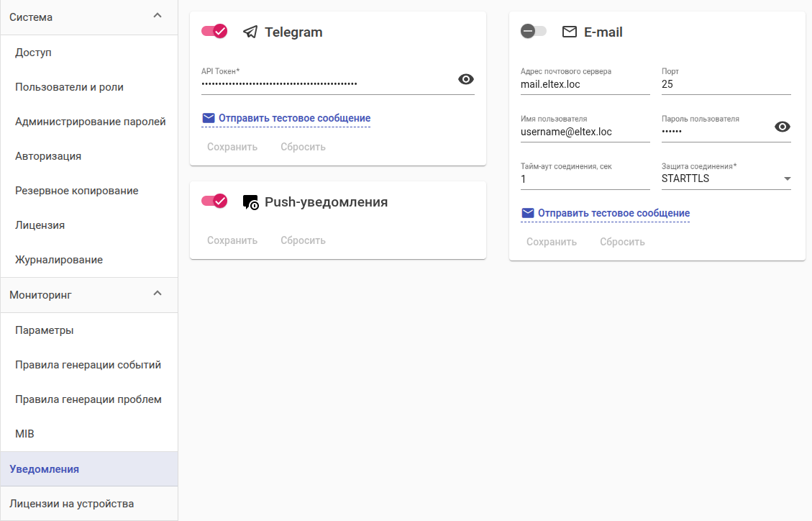Open the Резервное копирование page
Viewport: 812px width, 521px height.
[x=76, y=191]
